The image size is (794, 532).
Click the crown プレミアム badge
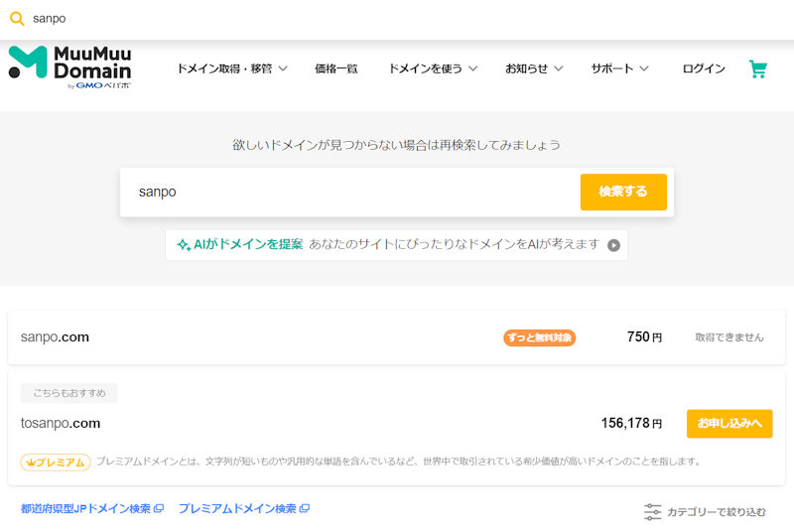tap(56, 462)
